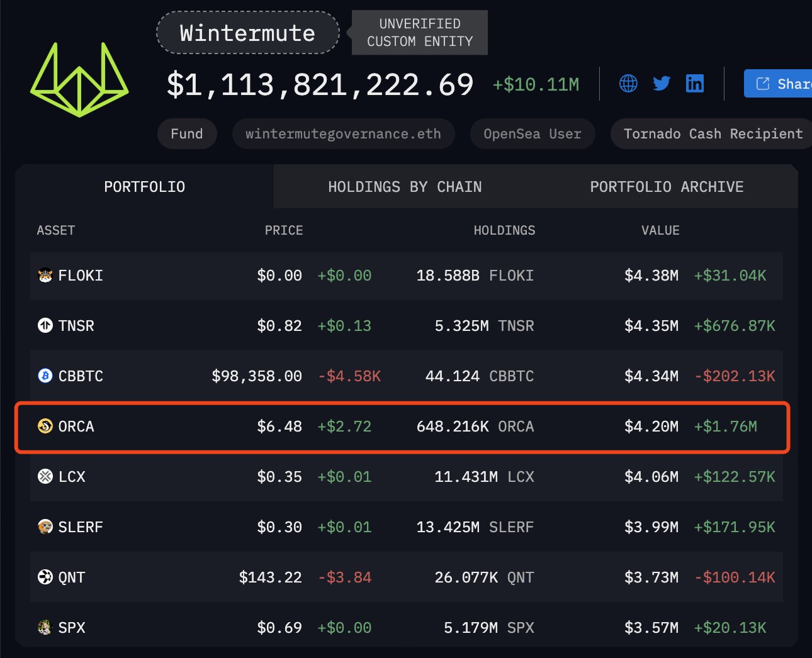This screenshot has height=658, width=812.
Task: Select the Wintermute entity name badge
Action: tap(247, 33)
